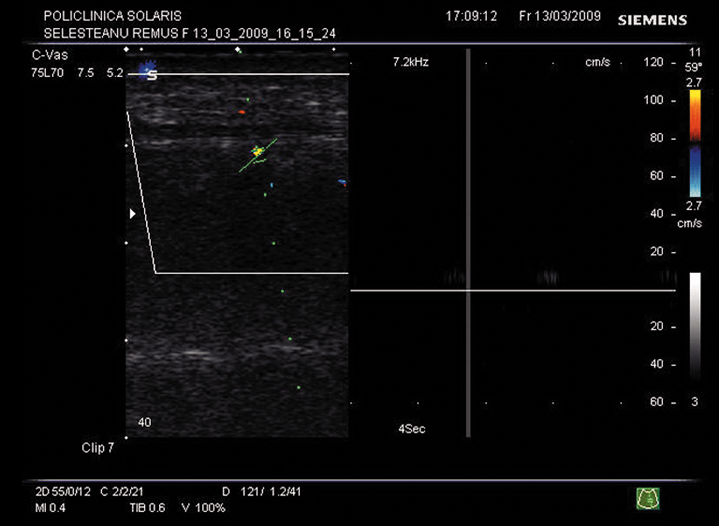This screenshot has height=526, width=719.
Task: Click the blue flow spot right of gate
Action: 342,183
